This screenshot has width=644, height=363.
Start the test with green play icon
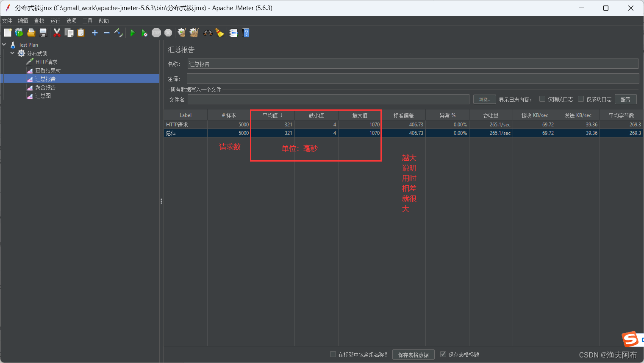(x=133, y=33)
